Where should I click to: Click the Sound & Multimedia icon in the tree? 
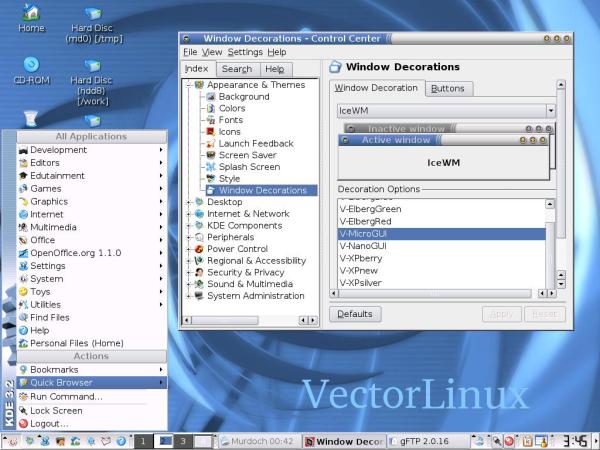click(199, 284)
